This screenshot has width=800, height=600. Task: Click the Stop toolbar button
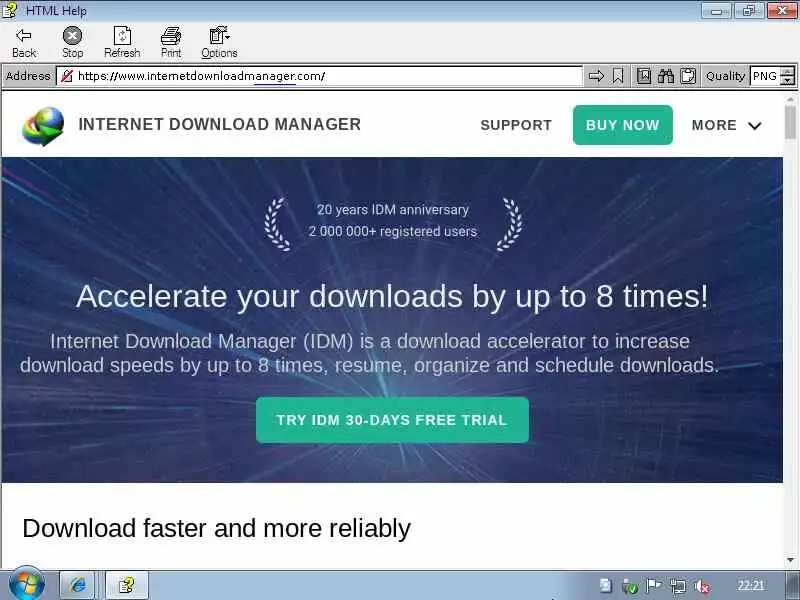tap(72, 42)
